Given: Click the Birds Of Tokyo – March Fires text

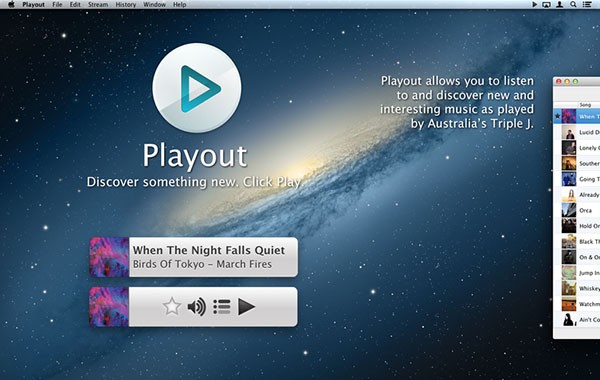Looking at the screenshot, I should pyautogui.click(x=202, y=264).
